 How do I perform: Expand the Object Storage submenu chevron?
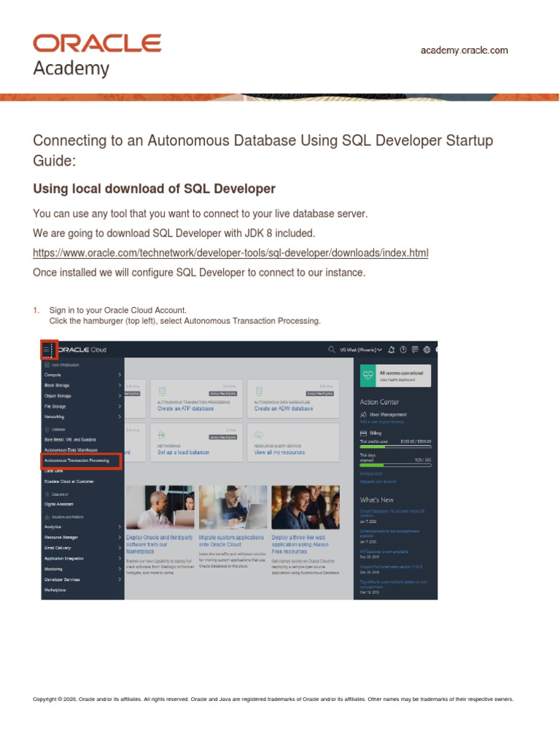(x=120, y=396)
